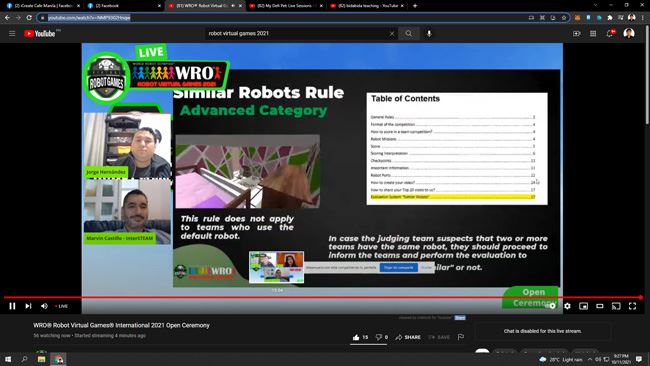Switch to the iCreate Cafe Manila Facebook tab
650x366 pixels.
(x=43, y=6)
